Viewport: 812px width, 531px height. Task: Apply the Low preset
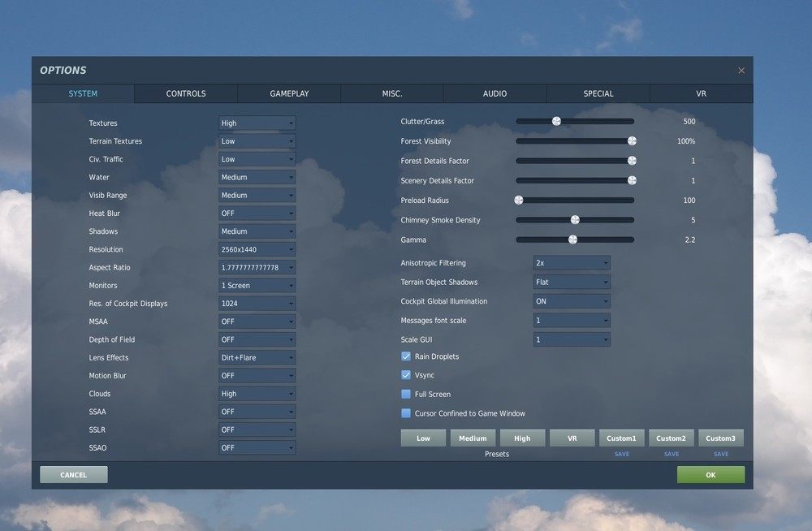tap(423, 438)
